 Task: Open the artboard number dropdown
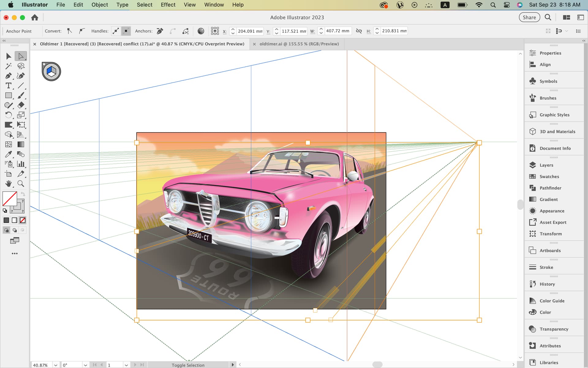(x=126, y=365)
